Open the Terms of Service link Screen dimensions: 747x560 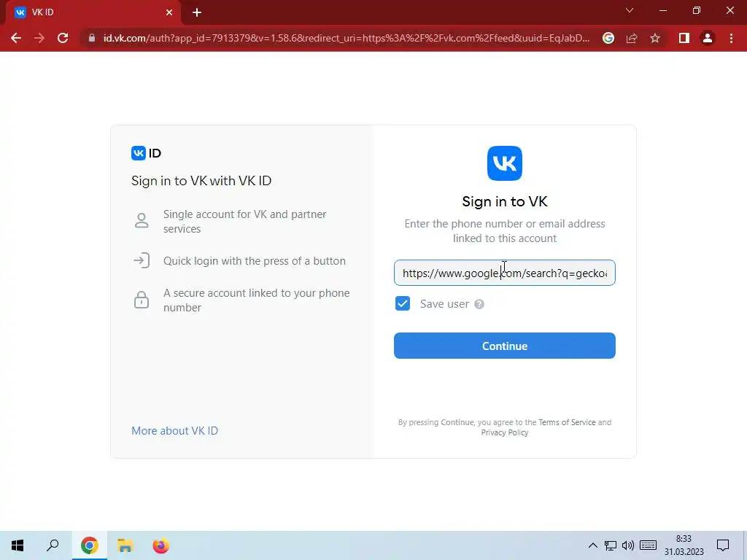[567, 422]
